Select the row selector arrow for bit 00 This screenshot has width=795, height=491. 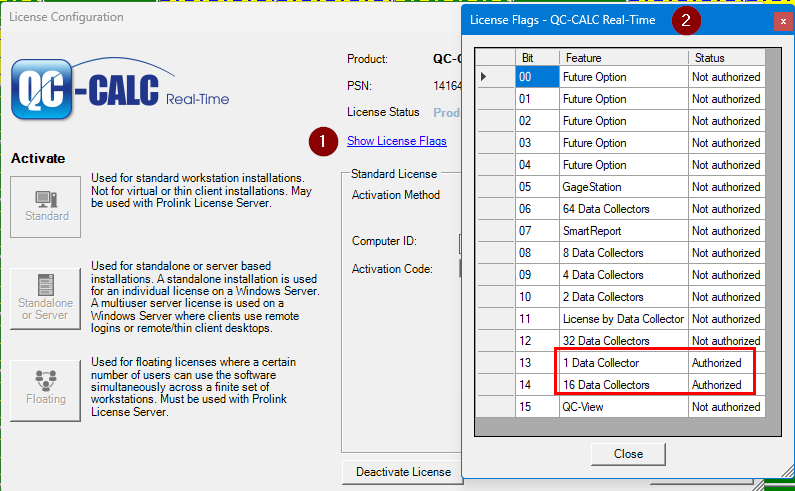(x=495, y=77)
